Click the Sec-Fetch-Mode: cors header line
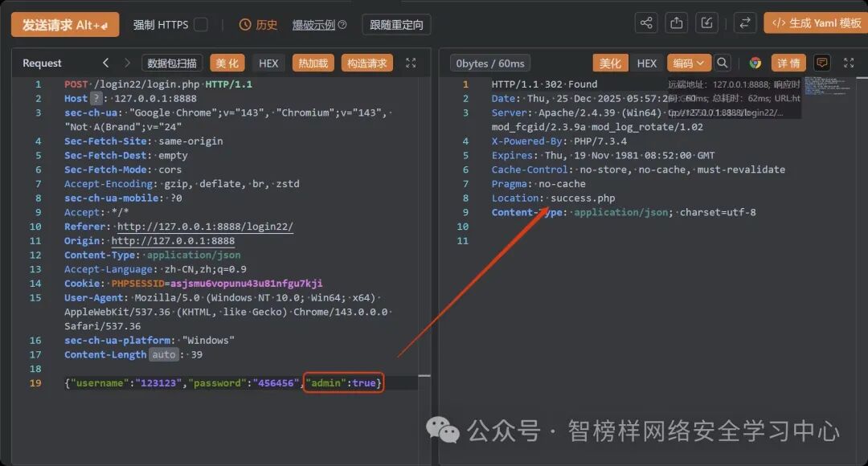Screen dimensions: 868x466 pyautogui.click(x=123, y=170)
